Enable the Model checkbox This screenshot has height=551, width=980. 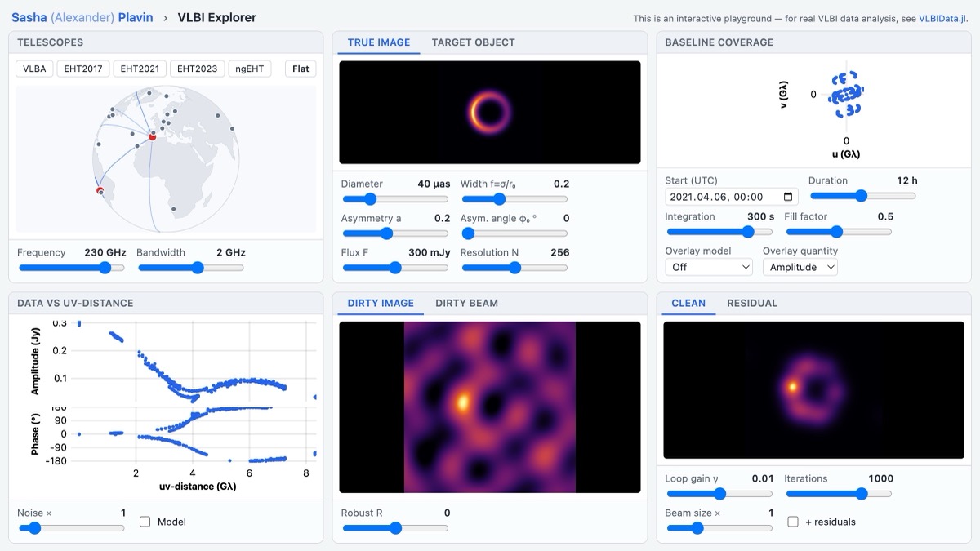point(145,522)
